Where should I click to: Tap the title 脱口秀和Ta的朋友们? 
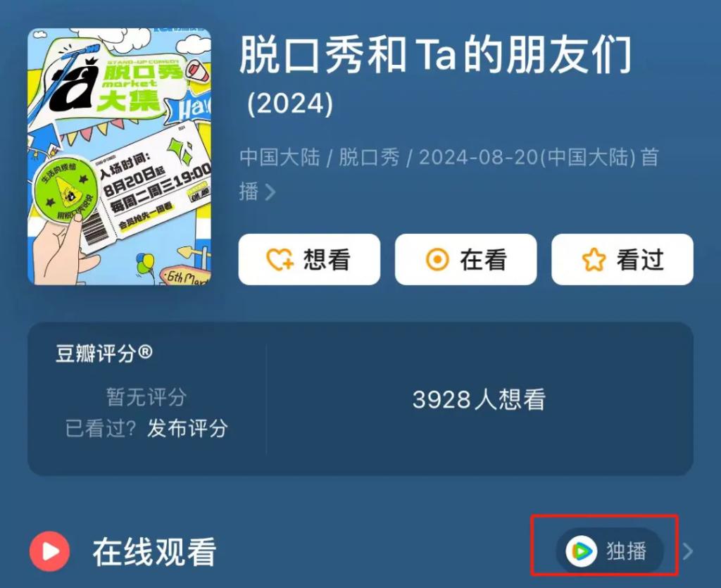tap(435, 54)
